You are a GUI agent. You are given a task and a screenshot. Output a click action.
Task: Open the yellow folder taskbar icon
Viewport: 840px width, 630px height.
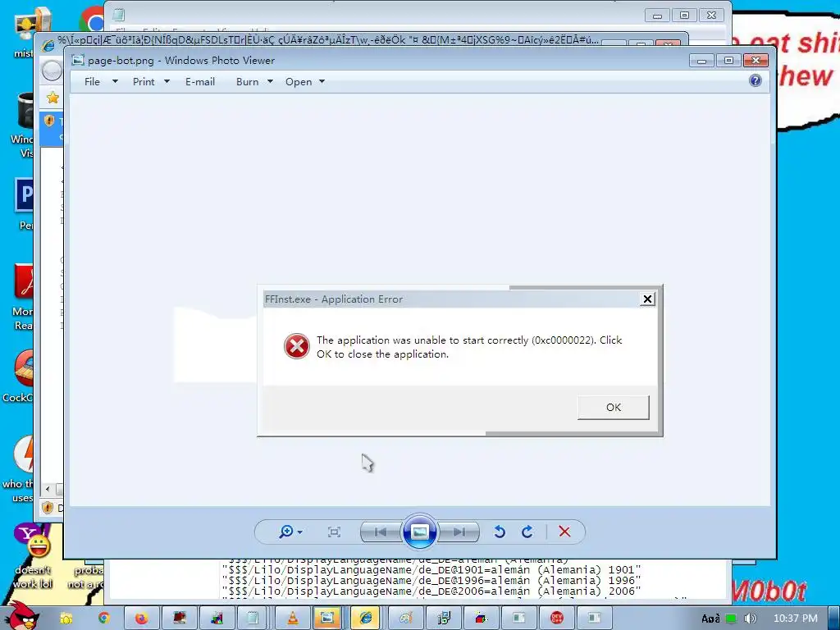[x=66, y=619]
